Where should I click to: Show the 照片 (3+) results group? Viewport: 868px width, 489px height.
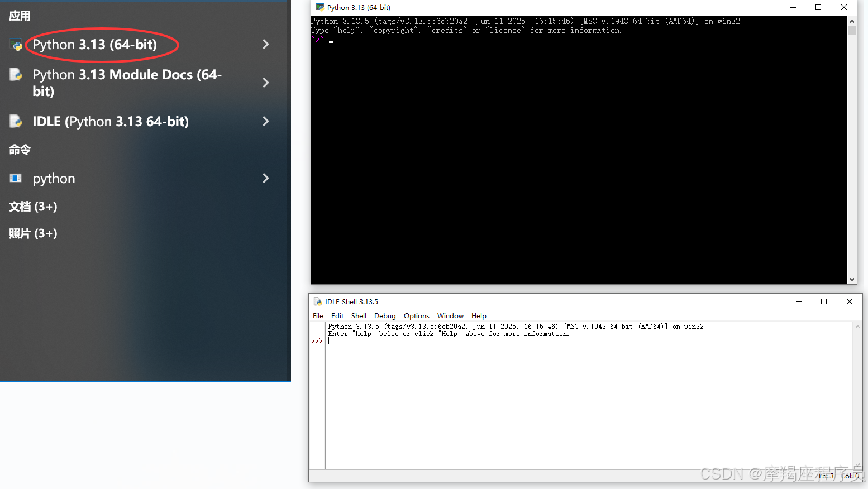click(x=33, y=233)
